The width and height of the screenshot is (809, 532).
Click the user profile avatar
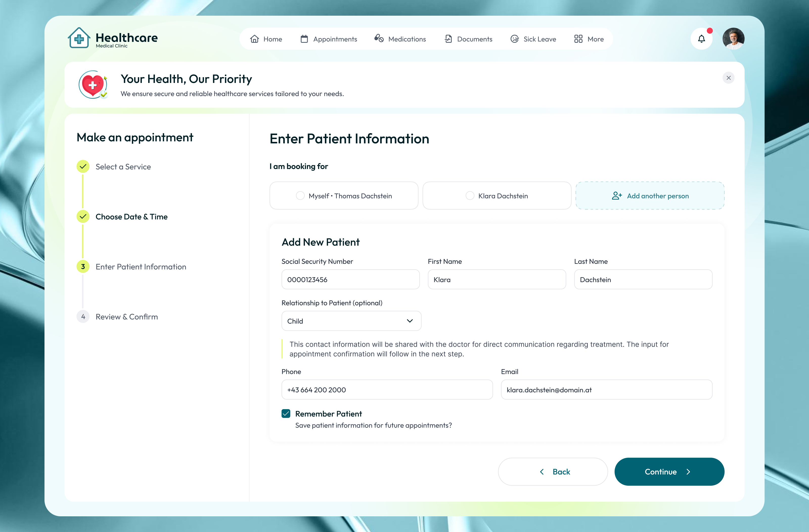[733, 39]
